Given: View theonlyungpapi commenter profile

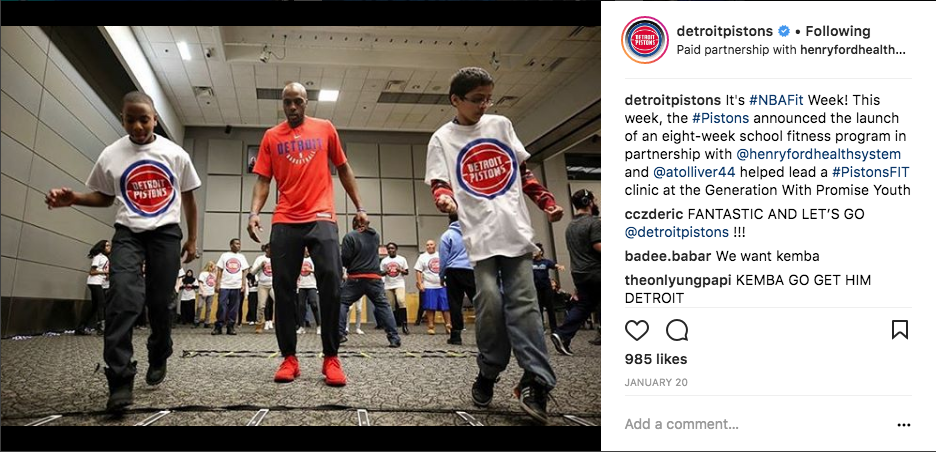Looking at the screenshot, I should [x=678, y=280].
